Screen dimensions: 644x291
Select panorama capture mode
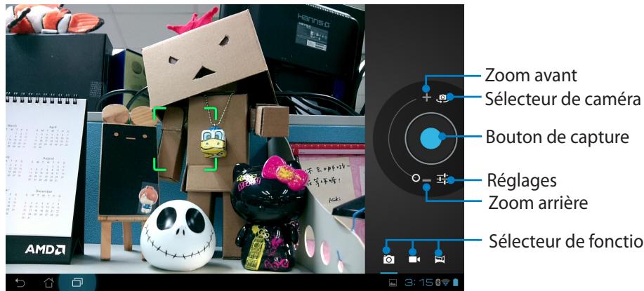click(x=440, y=259)
